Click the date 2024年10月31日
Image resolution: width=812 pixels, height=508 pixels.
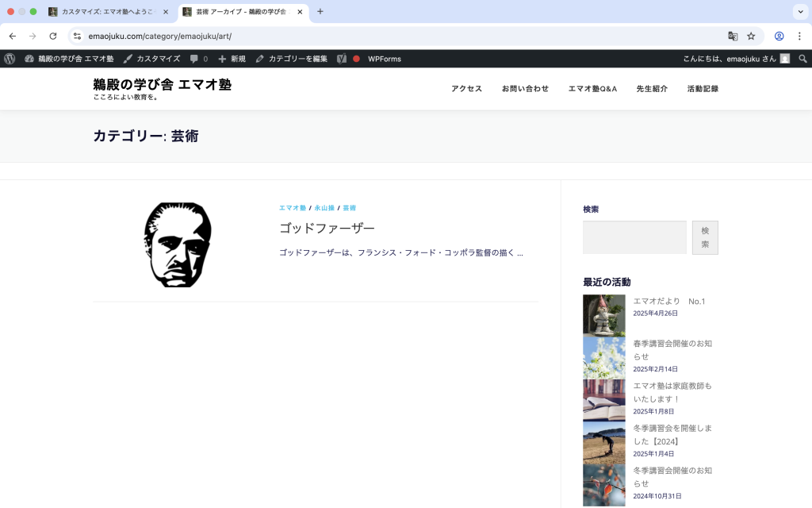[x=657, y=496]
